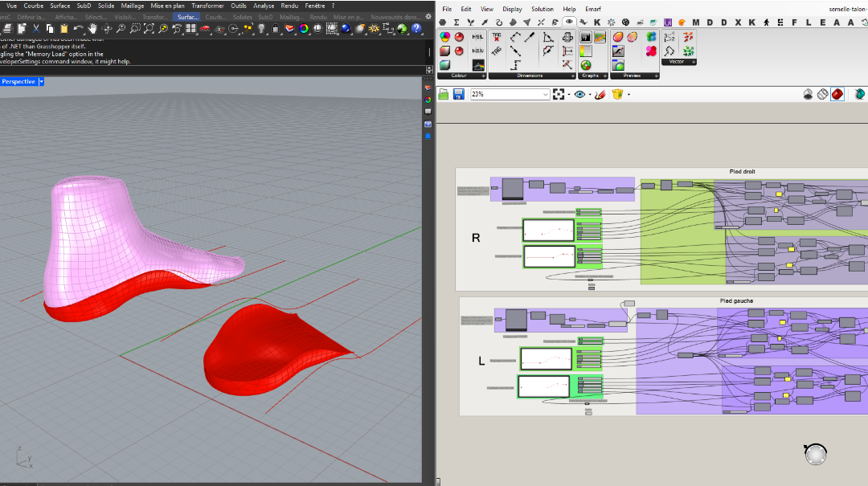Click the Cut scissors icon
Viewport: 868px width, 486px height.
(36, 29)
